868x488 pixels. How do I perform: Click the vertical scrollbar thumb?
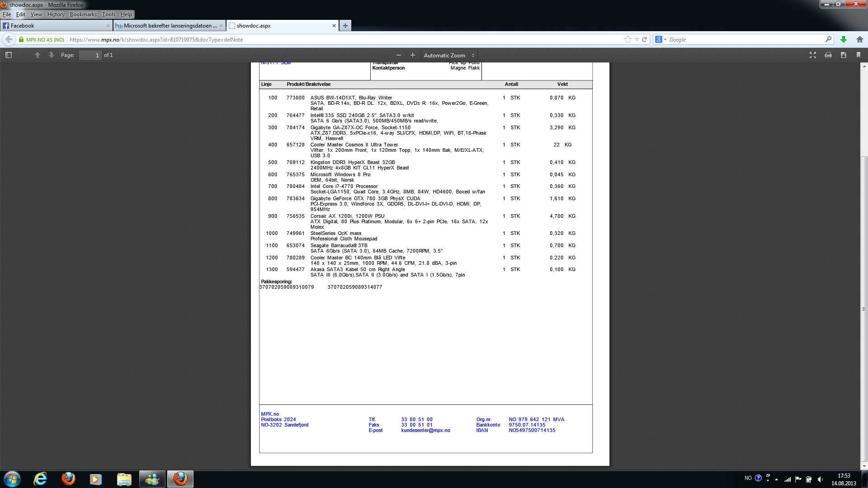864,308
